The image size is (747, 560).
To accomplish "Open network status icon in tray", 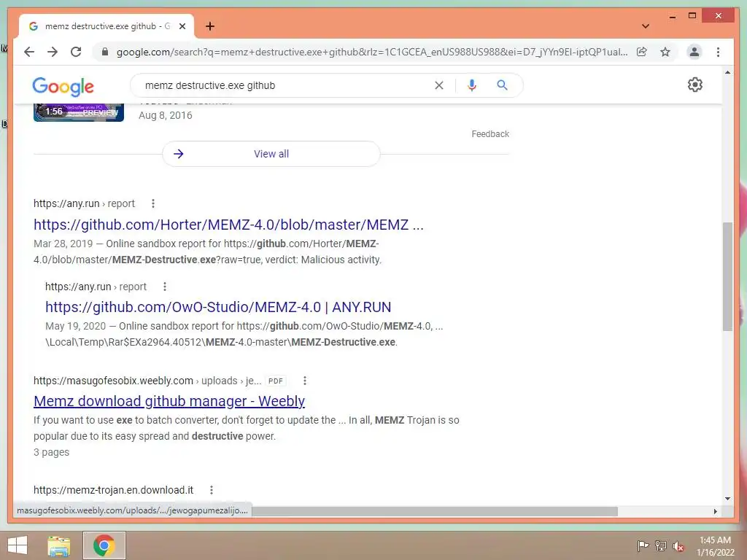I will tap(661, 546).
